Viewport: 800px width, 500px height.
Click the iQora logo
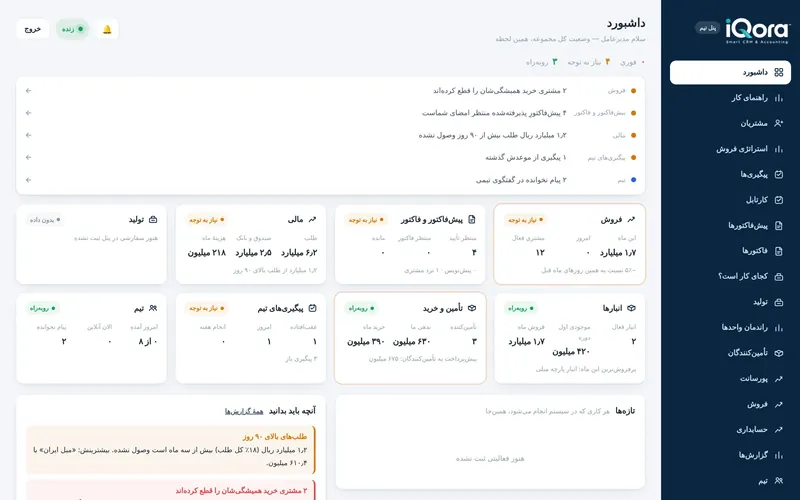757,30
